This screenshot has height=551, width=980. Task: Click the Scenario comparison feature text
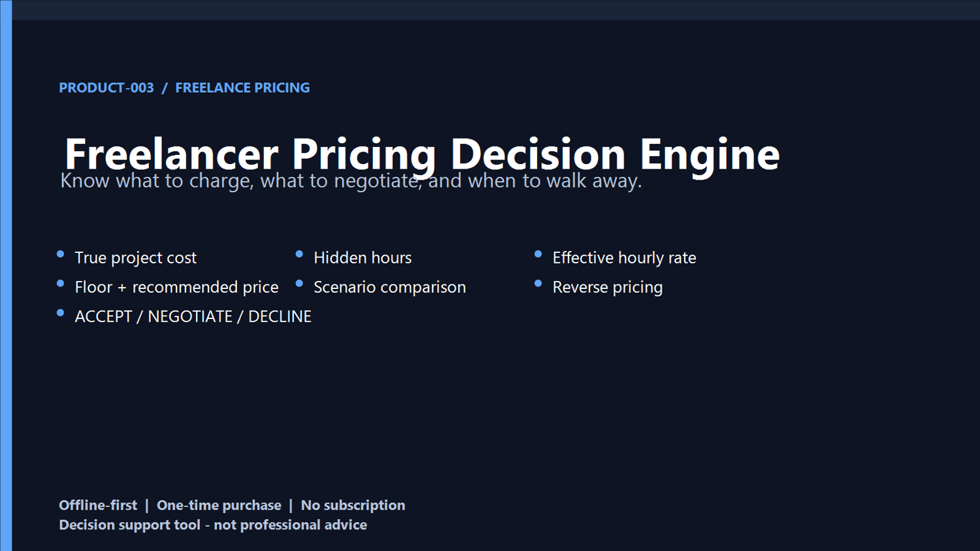[389, 288]
